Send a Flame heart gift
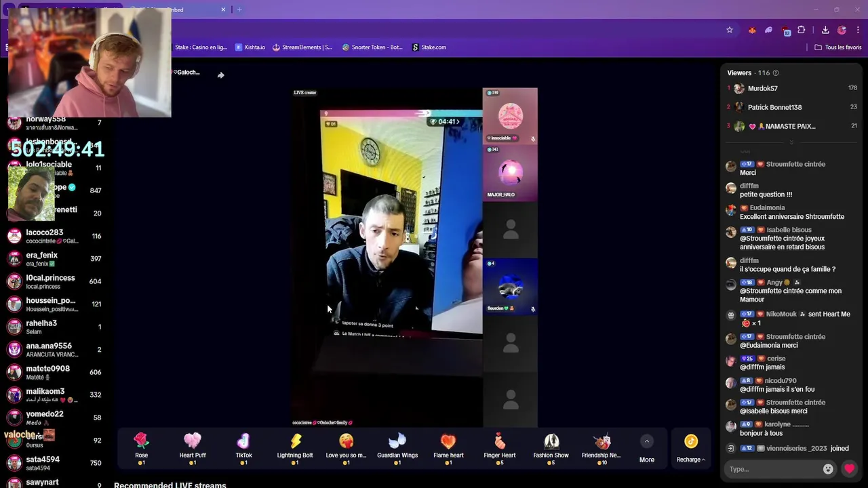 (448, 449)
